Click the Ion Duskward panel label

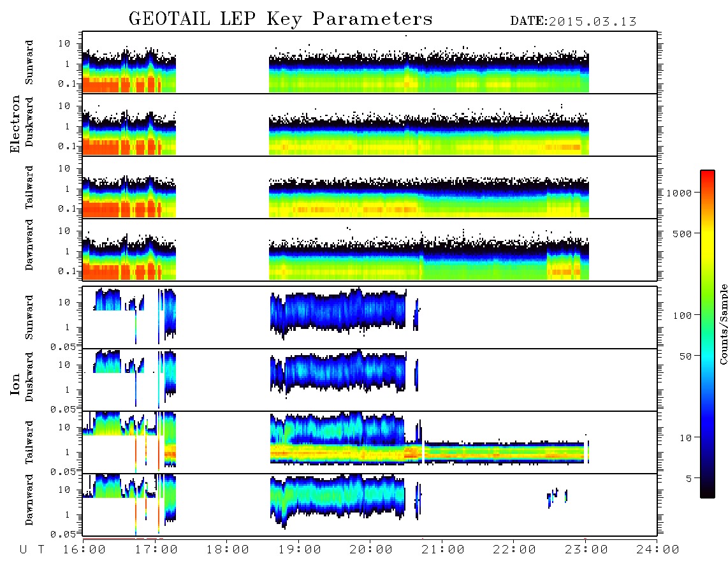tap(29, 377)
